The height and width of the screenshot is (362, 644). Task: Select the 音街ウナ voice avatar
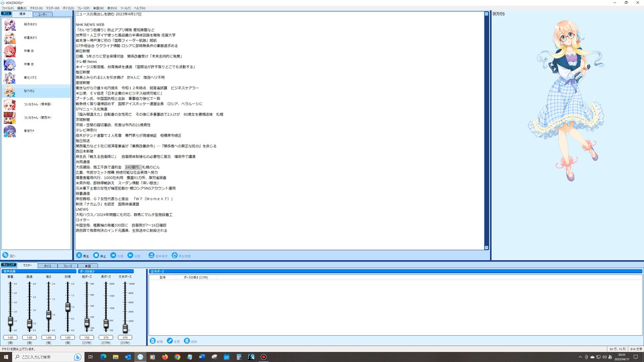click(10, 131)
